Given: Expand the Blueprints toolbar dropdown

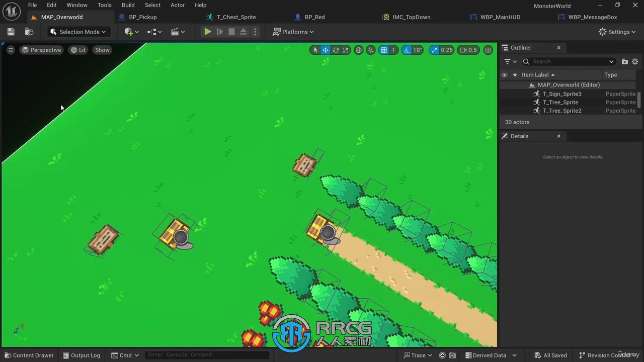Looking at the screenshot, I should click(x=154, y=32).
